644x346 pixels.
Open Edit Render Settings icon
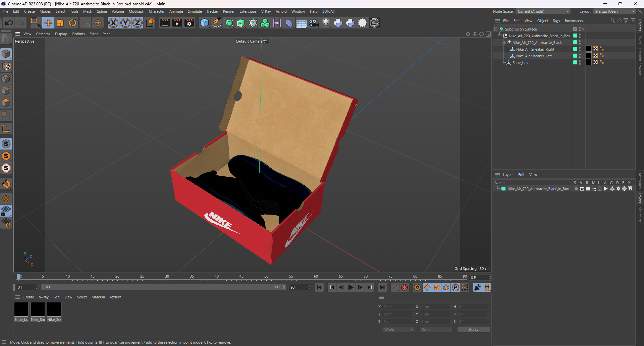(x=189, y=23)
